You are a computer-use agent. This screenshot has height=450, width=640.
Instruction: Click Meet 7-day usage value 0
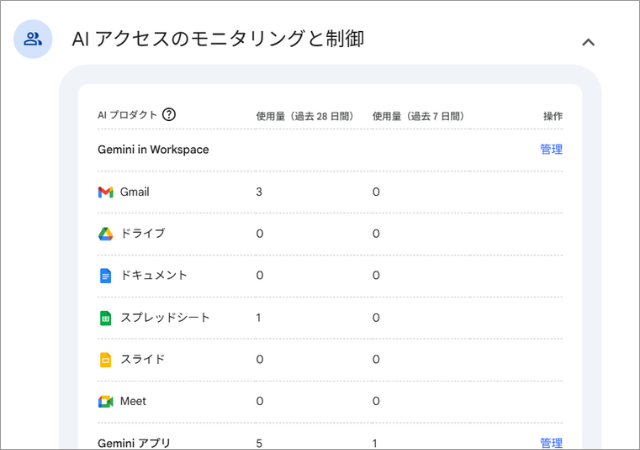pos(376,401)
